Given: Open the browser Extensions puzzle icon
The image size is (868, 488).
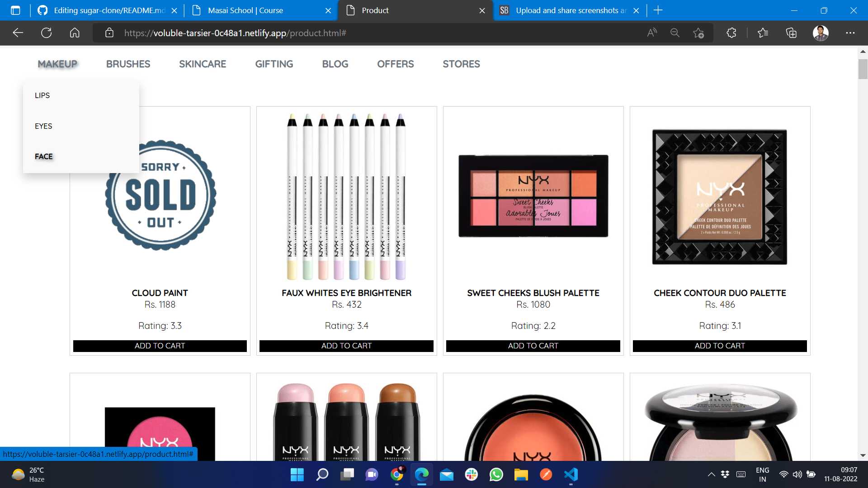Looking at the screenshot, I should 731,33.
